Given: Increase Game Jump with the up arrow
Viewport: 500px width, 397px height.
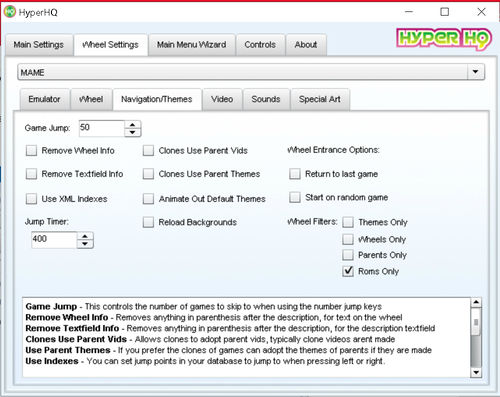Looking at the screenshot, I should [133, 125].
